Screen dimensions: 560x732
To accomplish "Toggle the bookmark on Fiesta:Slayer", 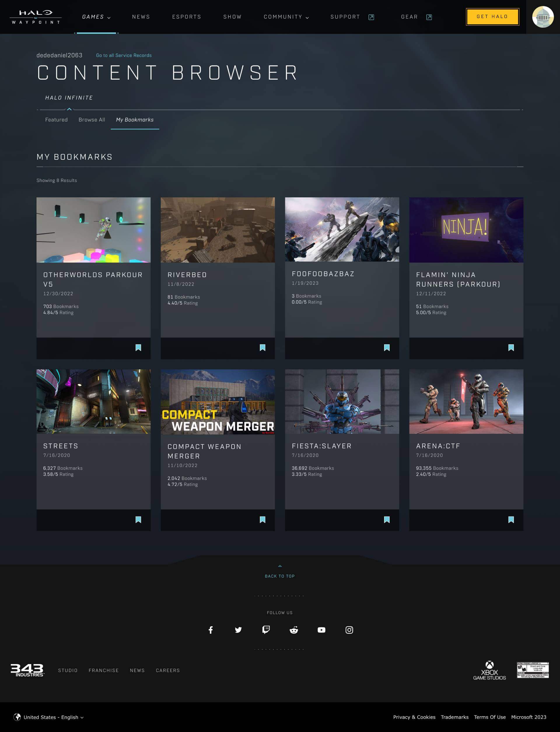I will pyautogui.click(x=387, y=520).
